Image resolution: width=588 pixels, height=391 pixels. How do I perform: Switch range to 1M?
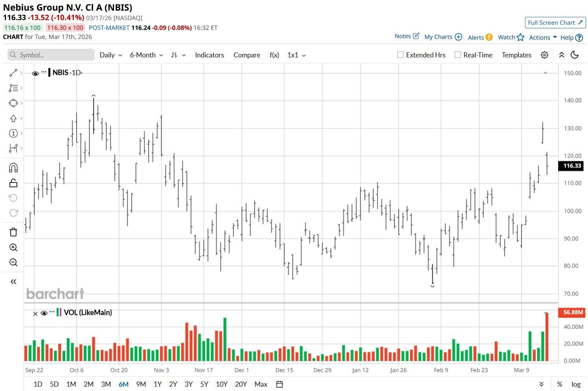click(x=71, y=384)
